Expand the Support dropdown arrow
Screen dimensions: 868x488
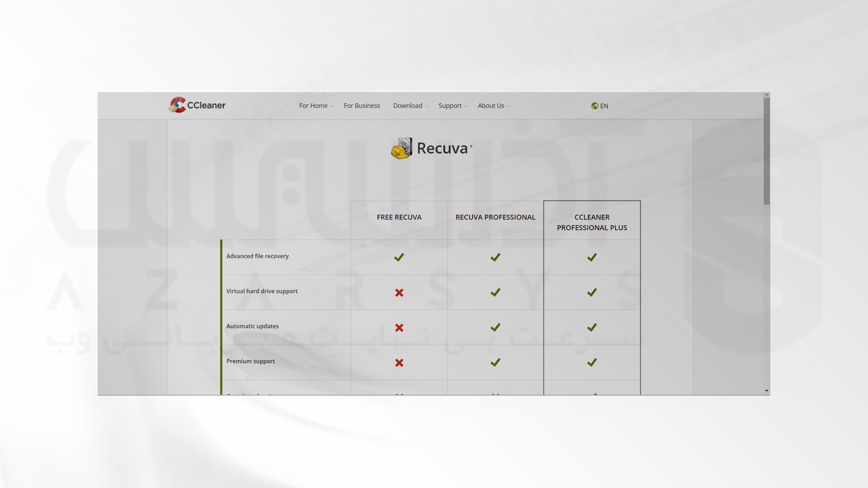click(466, 106)
